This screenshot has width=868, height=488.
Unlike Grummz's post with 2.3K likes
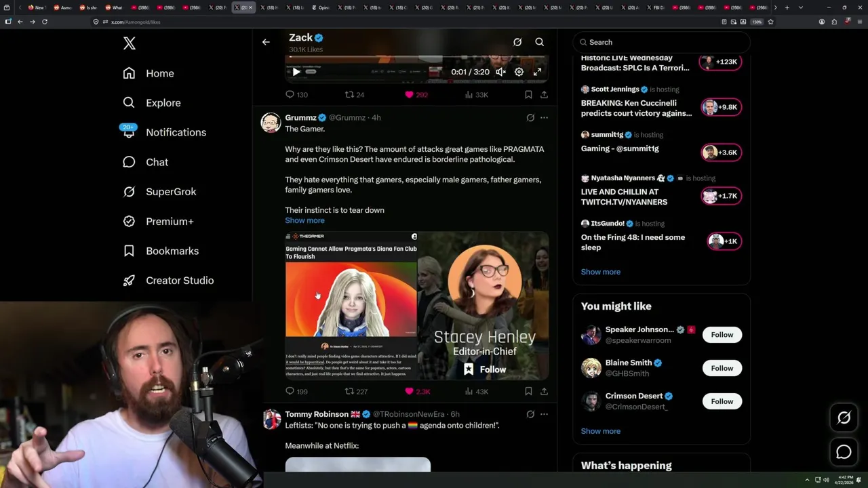[x=417, y=391]
